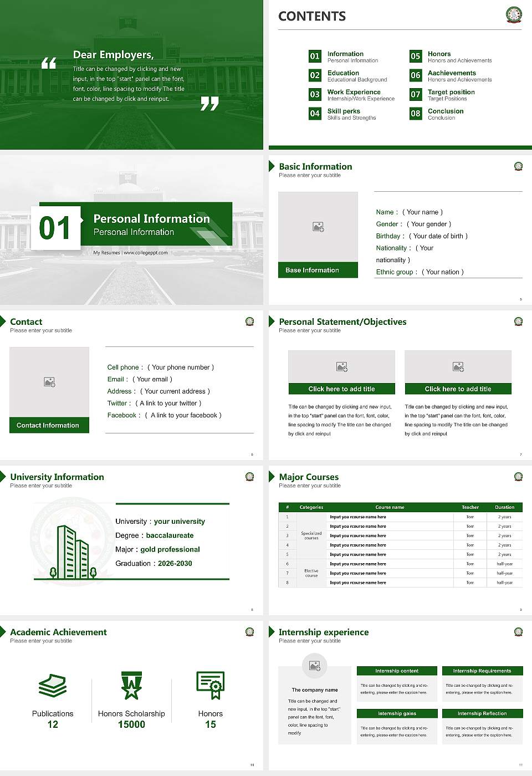
Task: Click the 'Academic Achievement' slide title
Action: [58, 632]
